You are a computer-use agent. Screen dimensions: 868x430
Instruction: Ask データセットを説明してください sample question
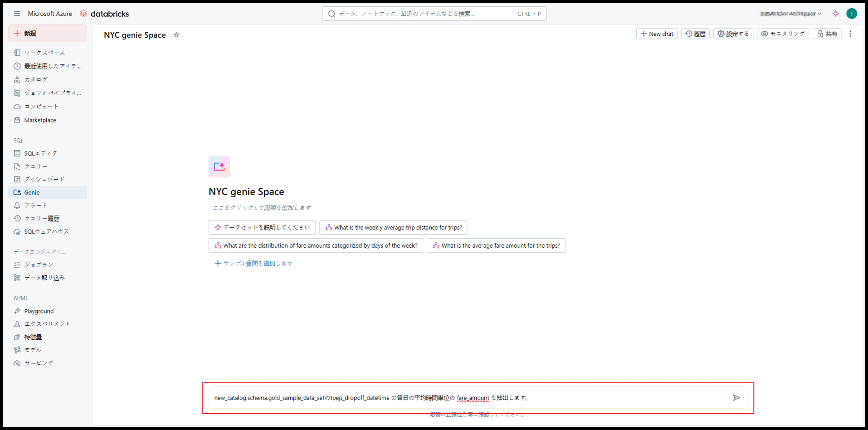pos(262,227)
